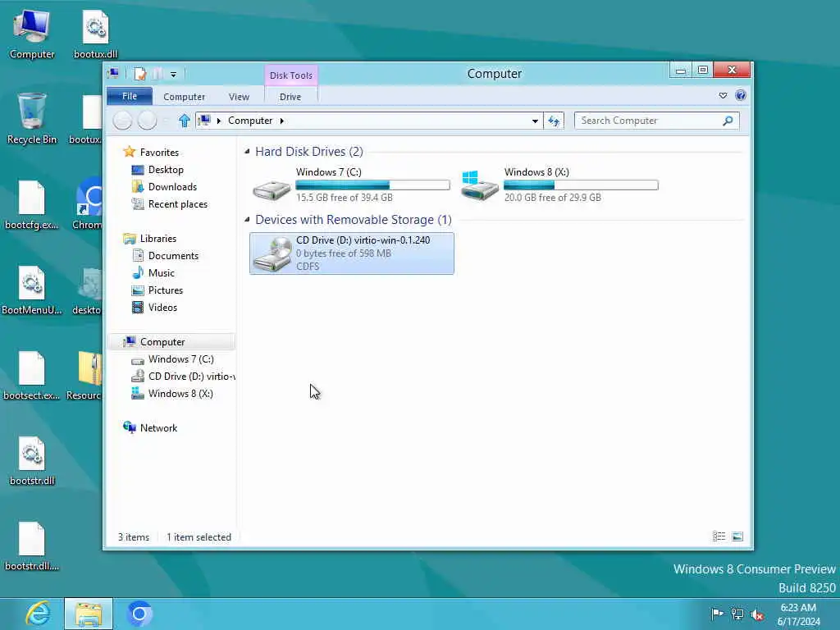Open Explorer help question mark icon
Viewport: 840px width, 630px height.
coord(741,95)
